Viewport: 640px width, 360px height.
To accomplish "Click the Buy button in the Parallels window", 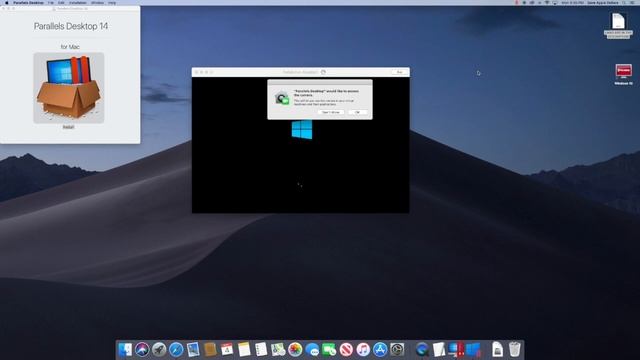I will click(399, 72).
